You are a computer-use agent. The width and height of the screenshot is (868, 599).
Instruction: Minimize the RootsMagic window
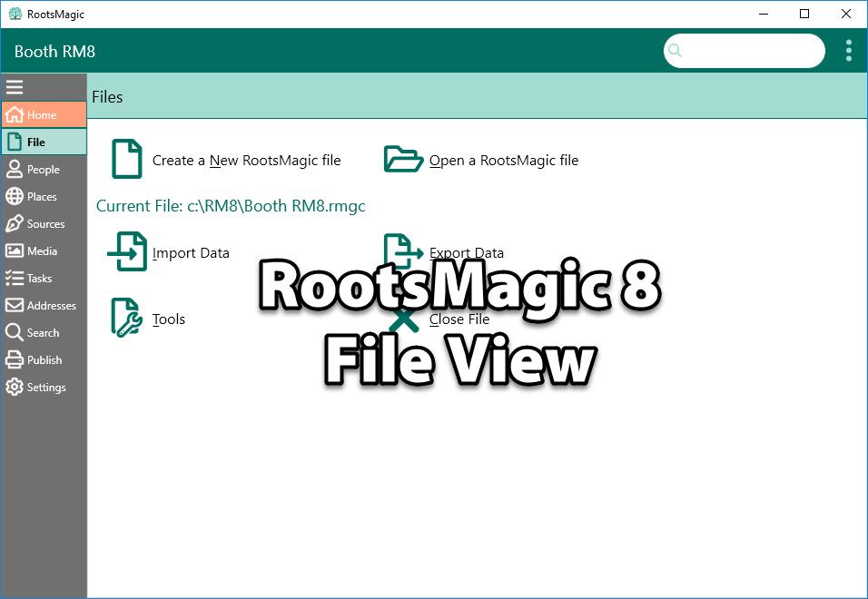pyautogui.click(x=764, y=14)
